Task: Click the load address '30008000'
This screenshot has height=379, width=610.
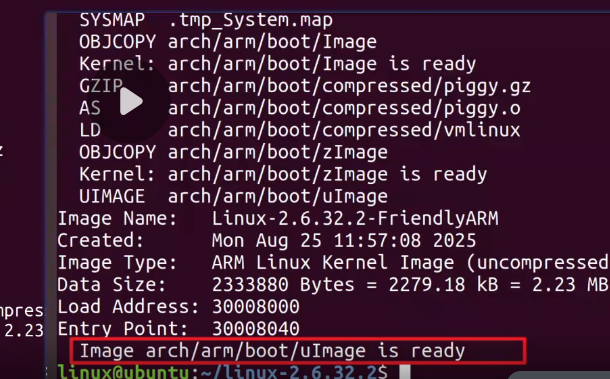Action: point(256,307)
